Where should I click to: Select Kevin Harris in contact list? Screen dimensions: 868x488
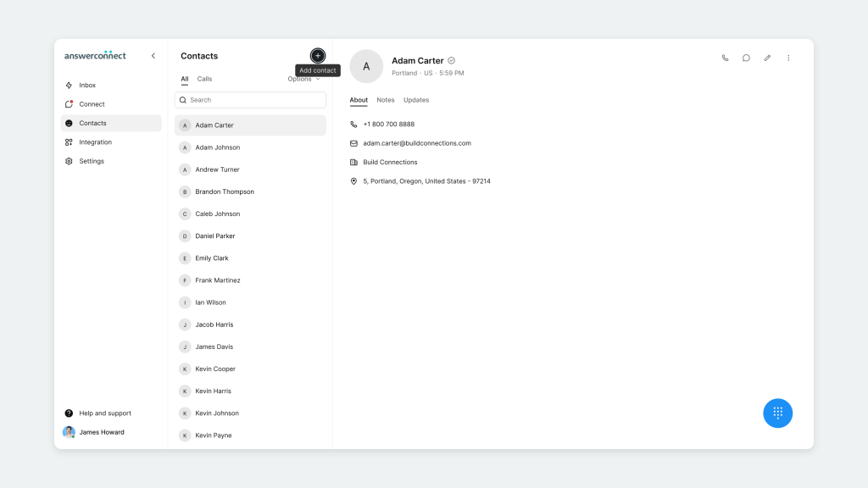coord(250,391)
